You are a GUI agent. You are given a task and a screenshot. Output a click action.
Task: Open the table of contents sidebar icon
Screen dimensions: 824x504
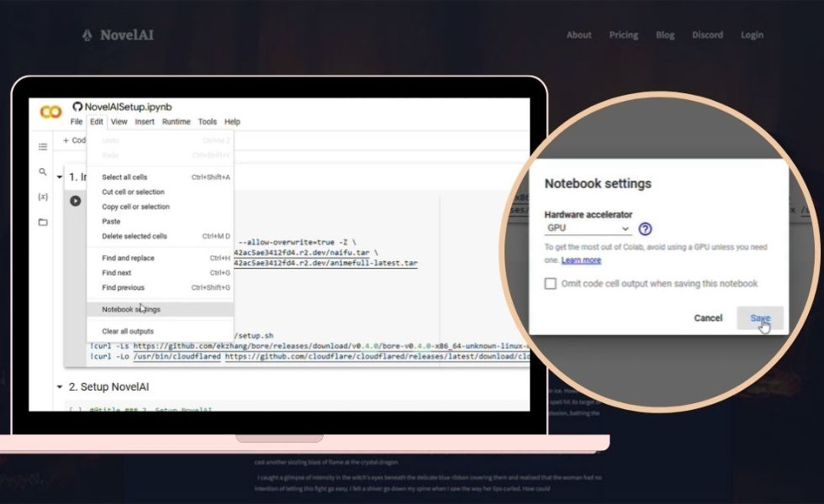pyautogui.click(x=43, y=146)
